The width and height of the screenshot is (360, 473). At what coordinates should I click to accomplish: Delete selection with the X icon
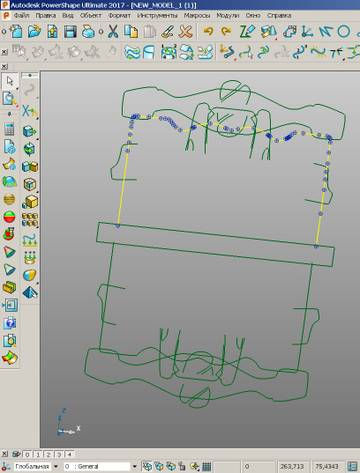185,32
